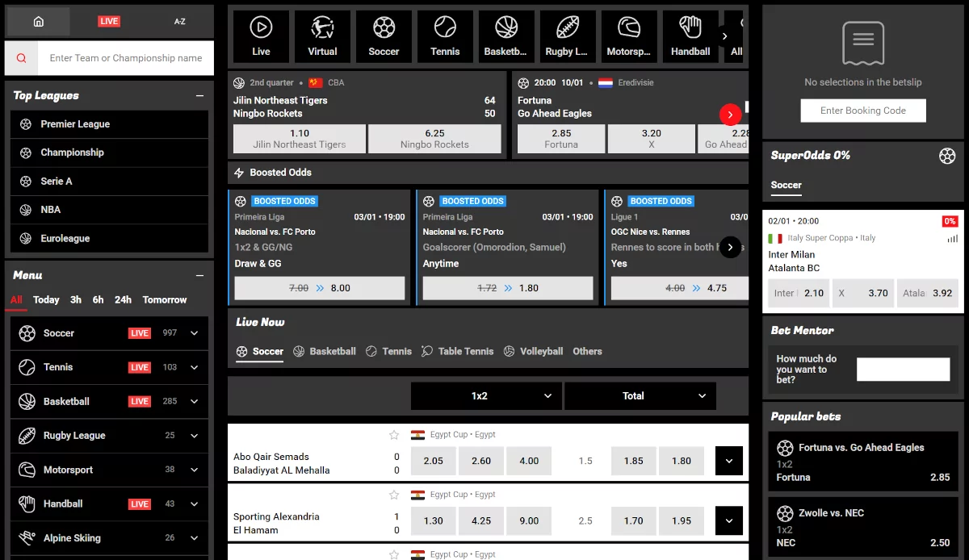
Task: Click the Tennis ball icon in Menu
Action: coord(27,367)
